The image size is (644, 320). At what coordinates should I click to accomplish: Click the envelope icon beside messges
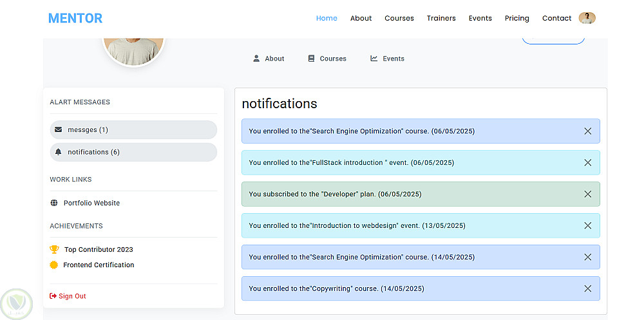click(59, 129)
